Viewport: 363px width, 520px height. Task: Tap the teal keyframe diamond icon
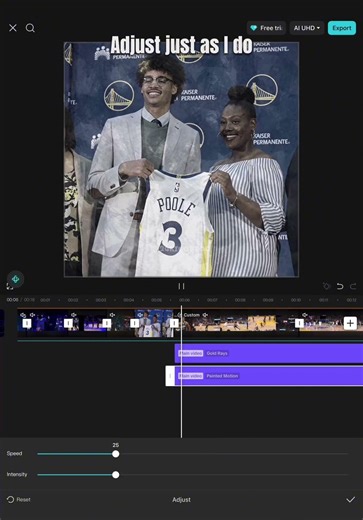(15, 279)
